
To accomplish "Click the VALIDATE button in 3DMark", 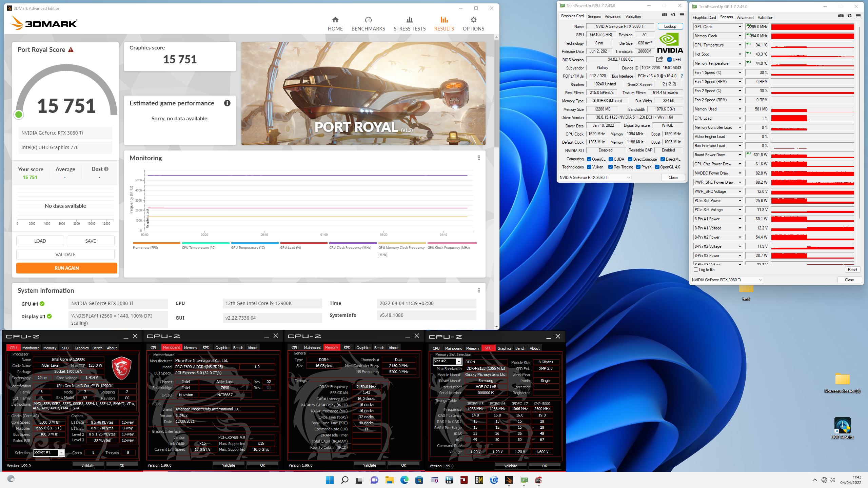I will [x=65, y=255].
